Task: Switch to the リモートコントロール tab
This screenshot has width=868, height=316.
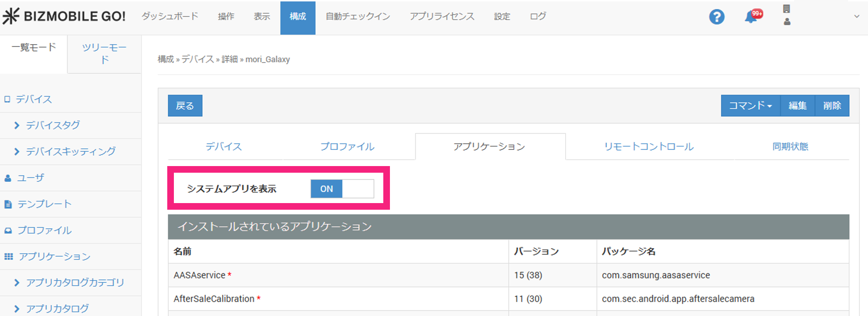Action: click(x=648, y=147)
